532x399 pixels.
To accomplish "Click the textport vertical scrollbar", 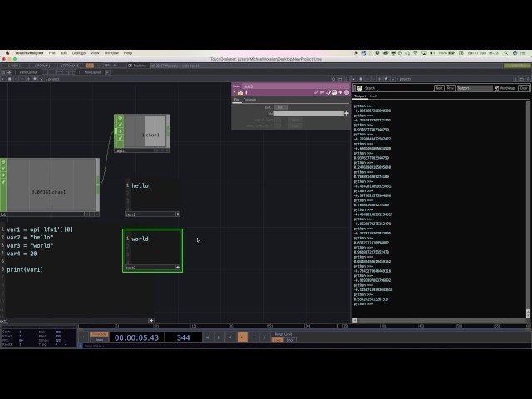I will click(x=528, y=209).
